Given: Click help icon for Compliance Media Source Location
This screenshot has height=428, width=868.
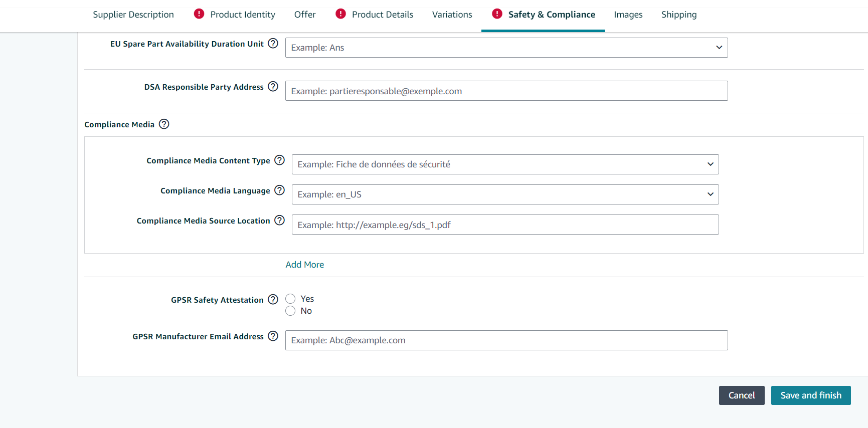Looking at the screenshot, I should click(x=279, y=221).
